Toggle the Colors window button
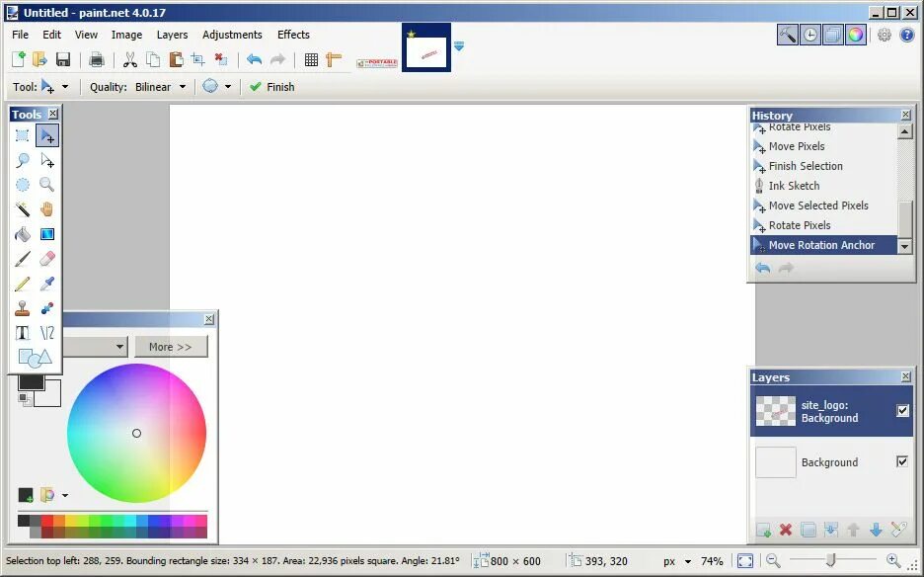 855,35
